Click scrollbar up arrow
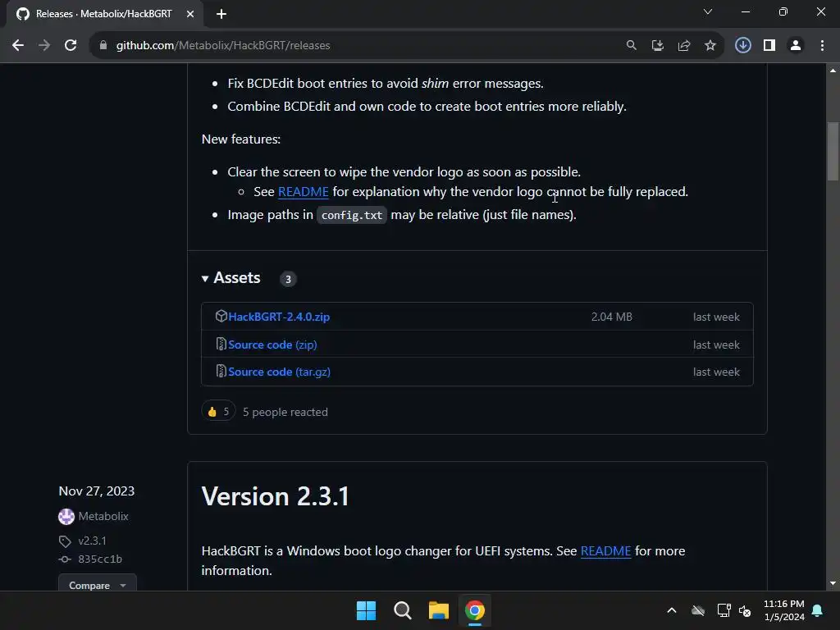 (833, 71)
